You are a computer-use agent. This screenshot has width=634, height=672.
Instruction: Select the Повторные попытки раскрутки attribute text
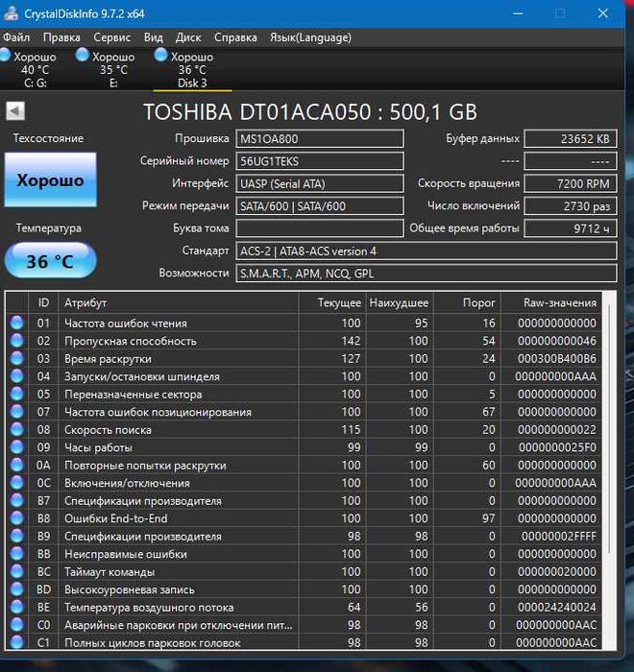[145, 466]
